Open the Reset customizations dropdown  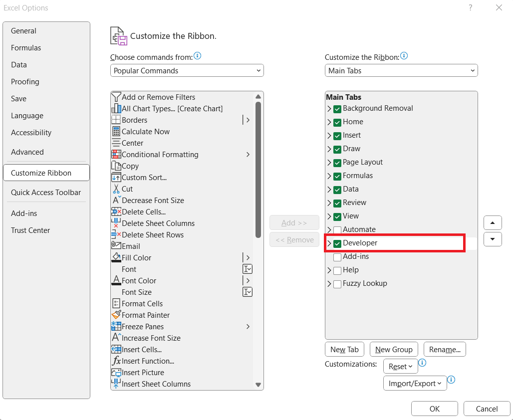(x=400, y=366)
